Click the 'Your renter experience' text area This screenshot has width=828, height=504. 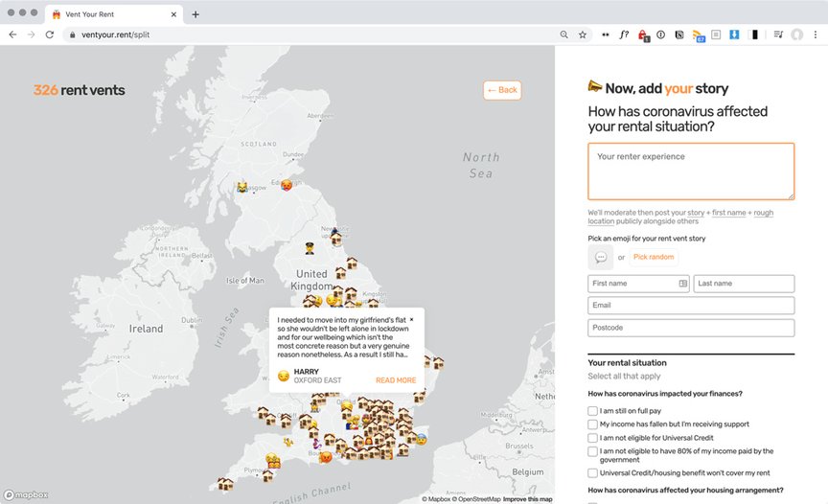690,172
